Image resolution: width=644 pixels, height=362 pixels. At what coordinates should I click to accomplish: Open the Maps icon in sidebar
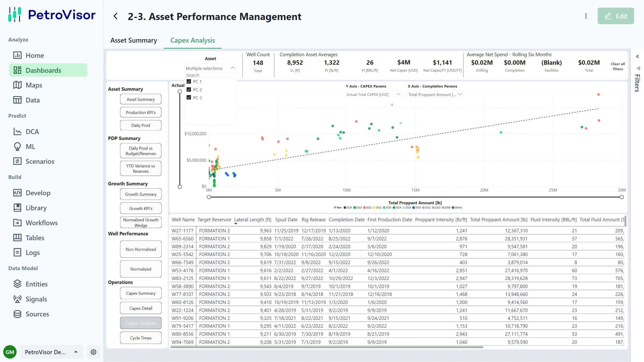pyautogui.click(x=17, y=85)
